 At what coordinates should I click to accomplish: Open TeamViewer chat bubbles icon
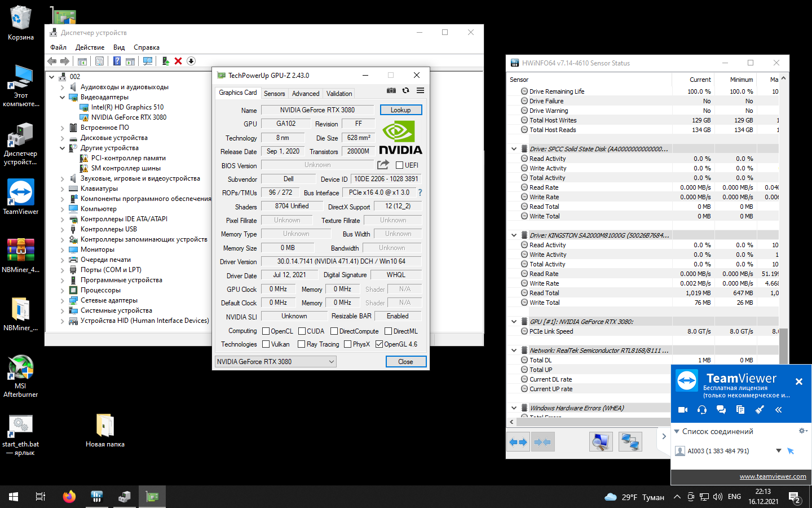(x=721, y=410)
